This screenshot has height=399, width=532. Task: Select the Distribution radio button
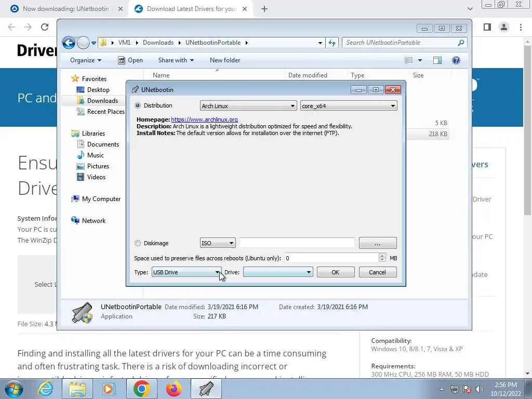click(x=137, y=105)
